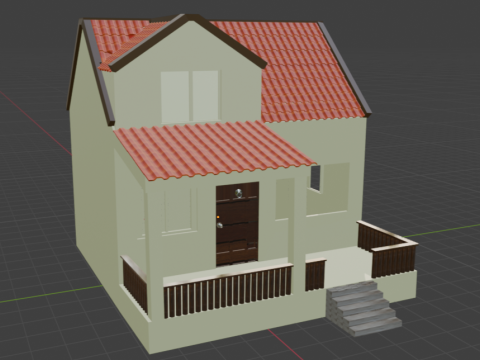Click the round knob on the front door
The image size is (480, 360).
point(220,226)
